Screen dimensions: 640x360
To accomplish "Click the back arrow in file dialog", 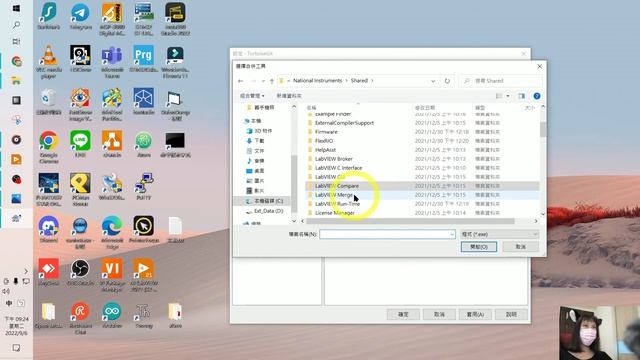I will coord(240,81).
